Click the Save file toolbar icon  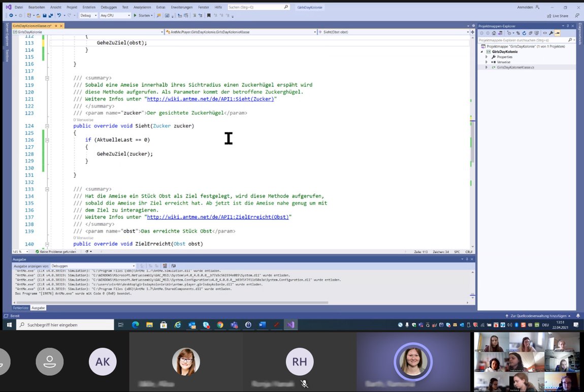(x=45, y=16)
